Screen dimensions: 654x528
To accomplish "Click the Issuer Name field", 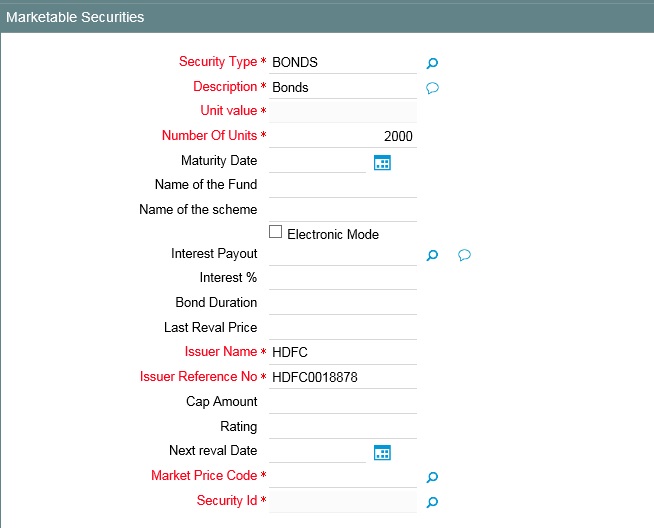I will pos(342,352).
